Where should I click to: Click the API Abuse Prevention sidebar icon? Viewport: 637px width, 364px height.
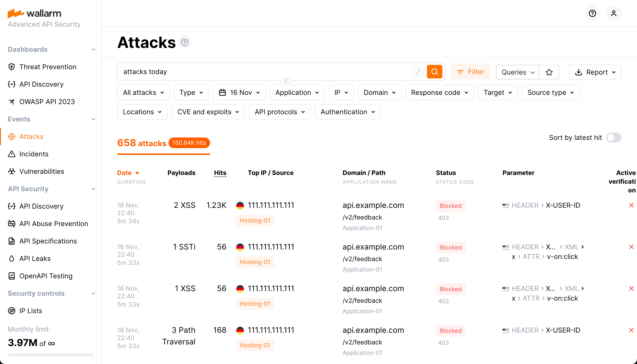point(12,223)
